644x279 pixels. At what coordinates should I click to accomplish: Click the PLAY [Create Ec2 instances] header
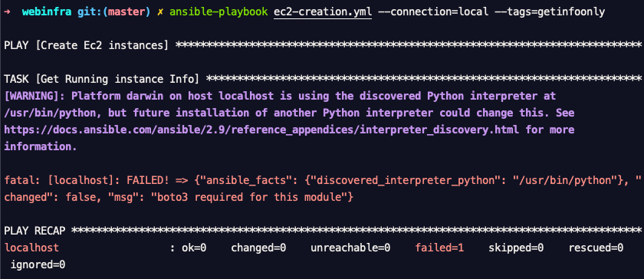click(86, 46)
